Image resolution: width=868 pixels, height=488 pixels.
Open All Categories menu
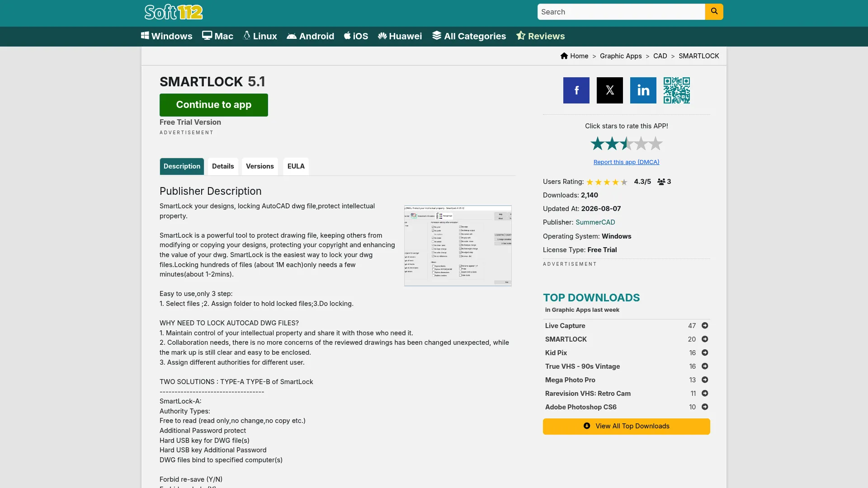click(x=469, y=36)
